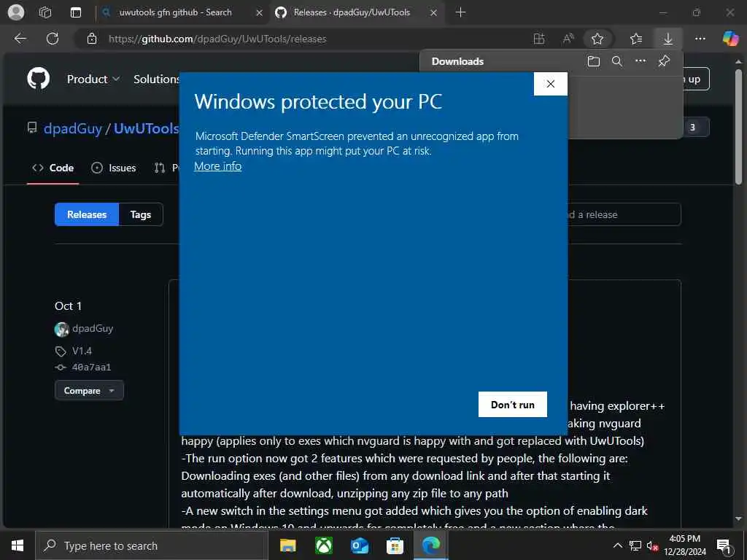Click the muted volume tray icon
747x560 pixels.
click(x=652, y=545)
